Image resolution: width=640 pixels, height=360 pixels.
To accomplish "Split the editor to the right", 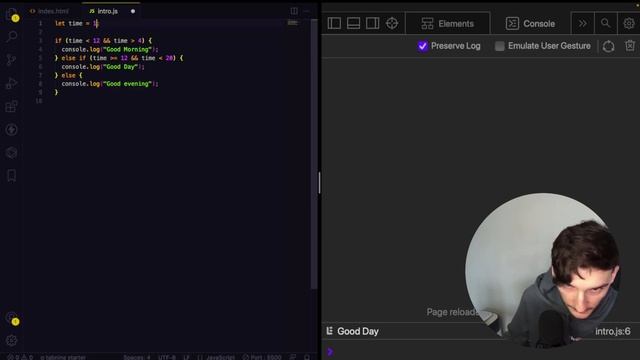I will point(294,11).
